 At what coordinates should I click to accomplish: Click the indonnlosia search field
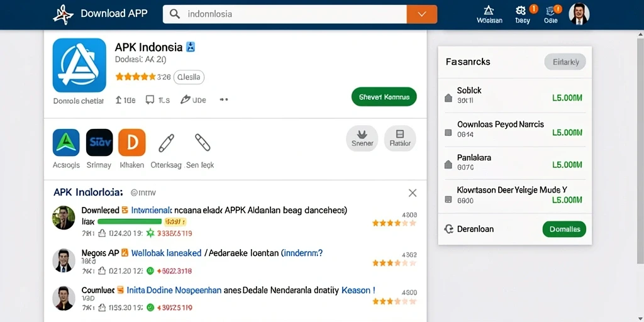click(x=285, y=14)
